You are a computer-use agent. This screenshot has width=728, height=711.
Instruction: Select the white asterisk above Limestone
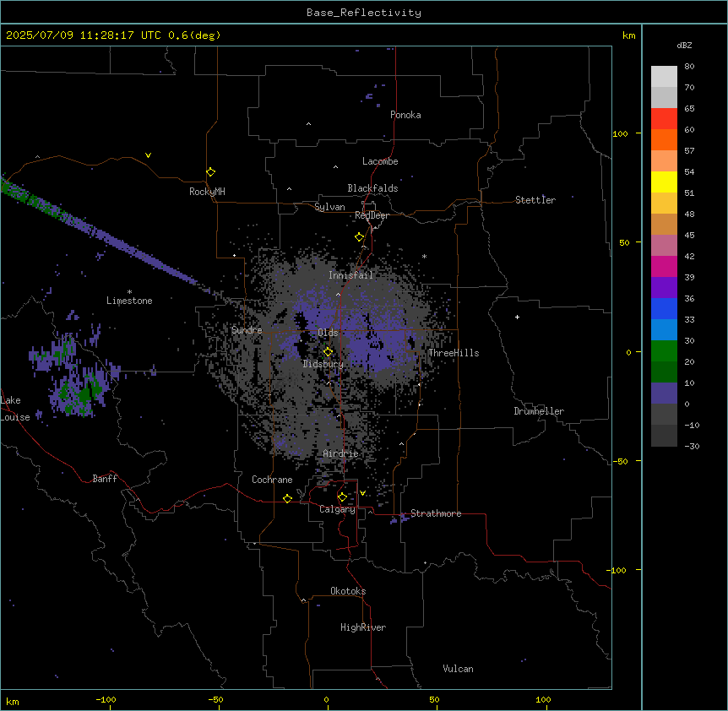[129, 292]
